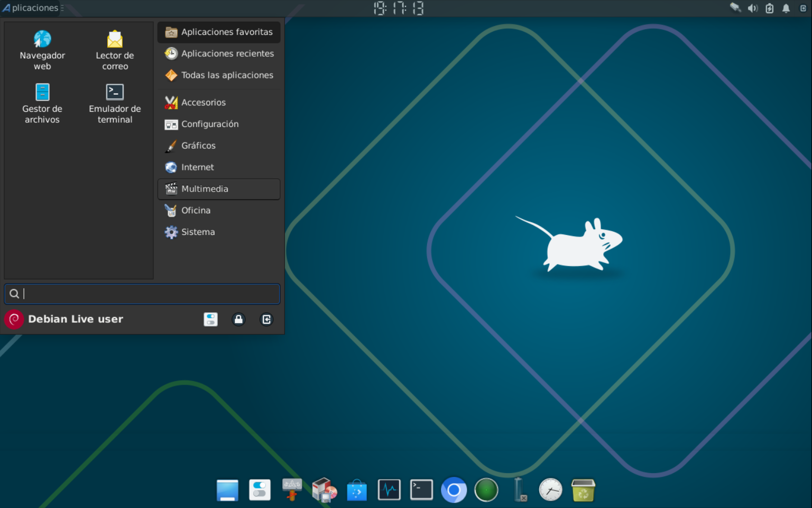The width and height of the screenshot is (812, 508).
Task: Adjust the volume from the system tray
Action: pos(752,8)
